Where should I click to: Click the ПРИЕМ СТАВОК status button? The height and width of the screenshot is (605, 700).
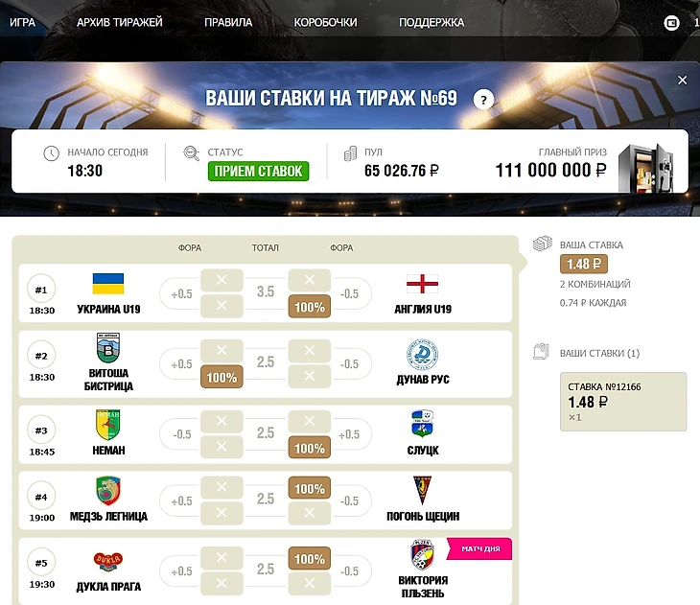click(x=259, y=171)
